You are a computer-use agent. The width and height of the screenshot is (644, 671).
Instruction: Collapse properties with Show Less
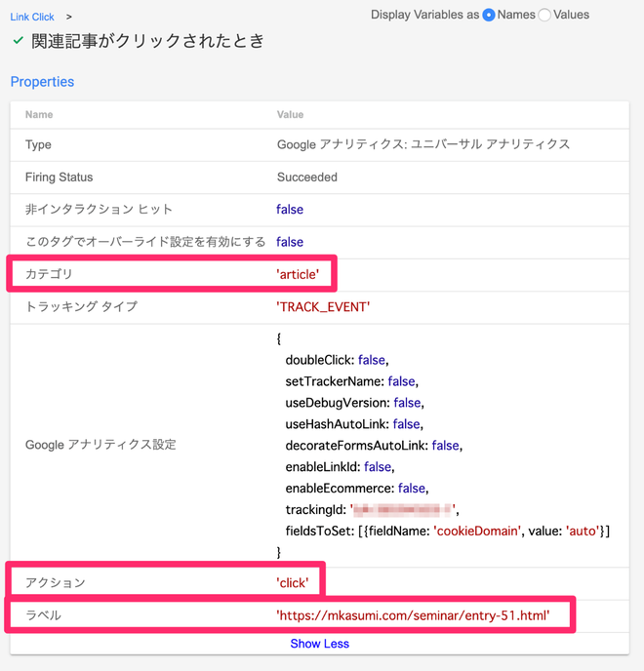tap(319, 644)
